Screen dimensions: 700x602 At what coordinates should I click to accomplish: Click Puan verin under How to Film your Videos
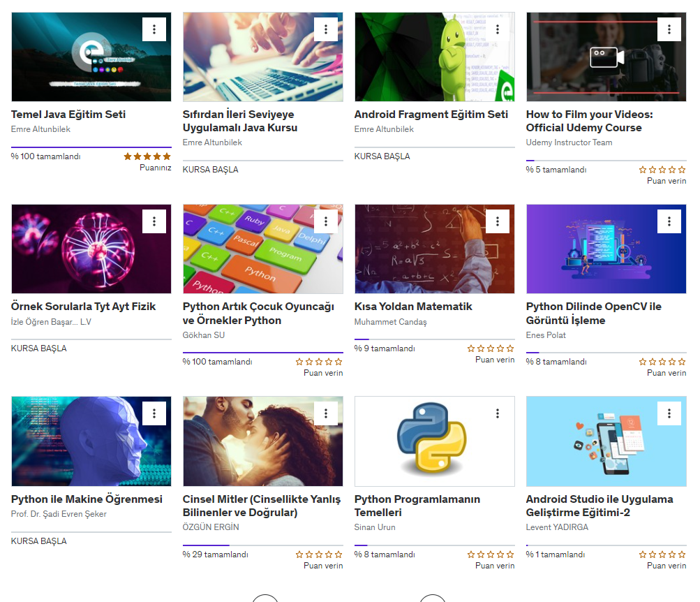(x=667, y=181)
